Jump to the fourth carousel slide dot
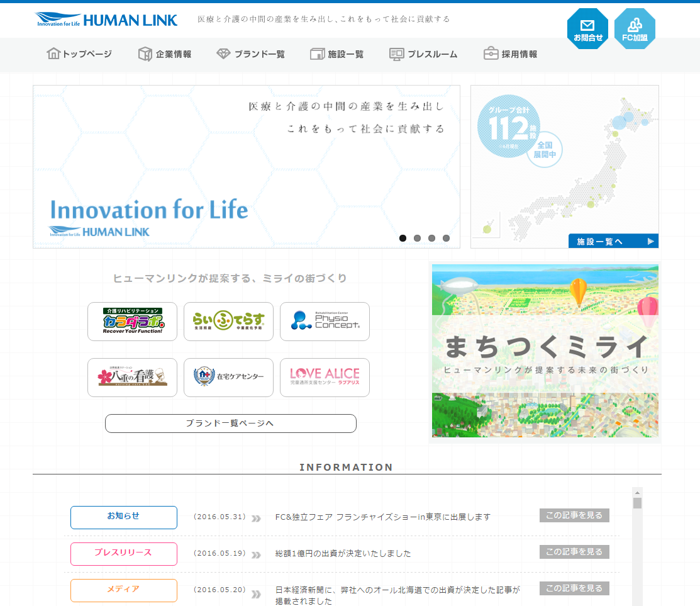 446,238
